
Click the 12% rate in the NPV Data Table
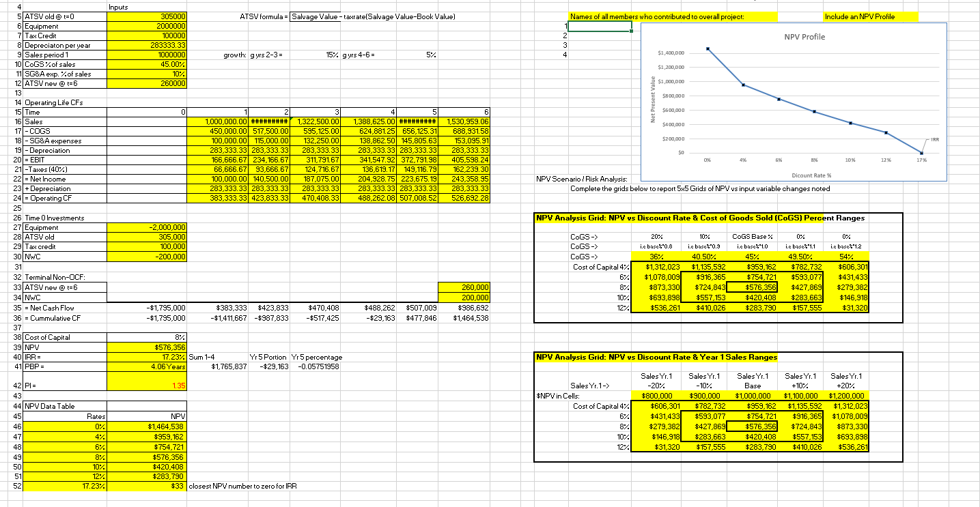[66, 476]
